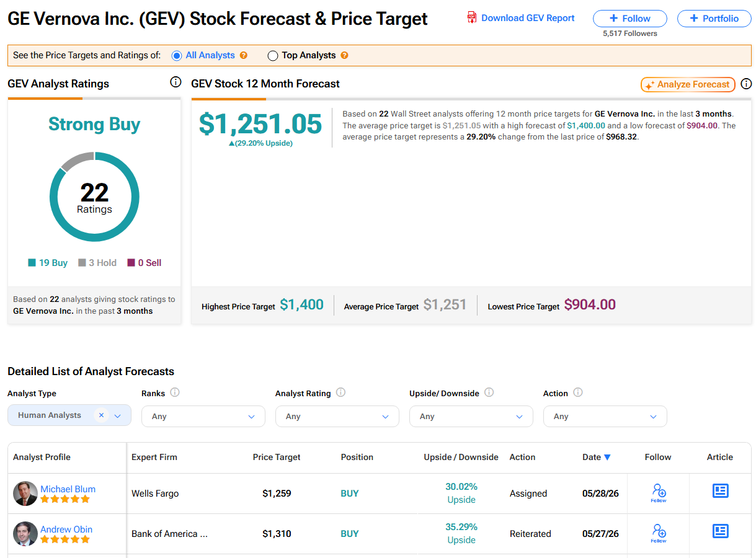756x558 pixels.
Task: Click the ratings donut chart
Action: (x=94, y=197)
